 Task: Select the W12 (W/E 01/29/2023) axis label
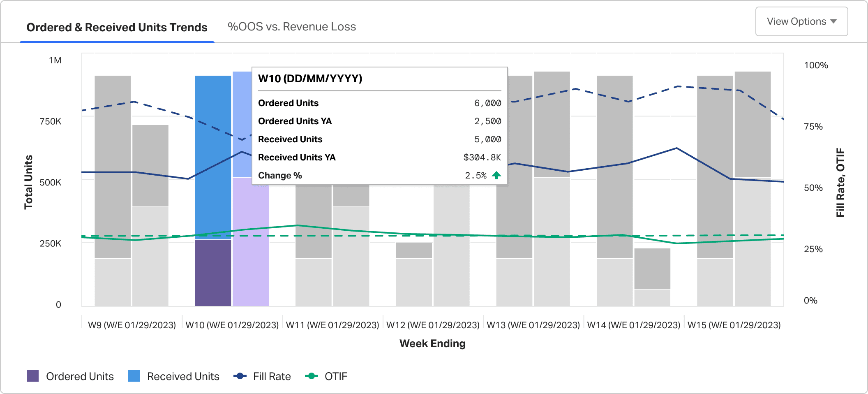[x=433, y=325]
